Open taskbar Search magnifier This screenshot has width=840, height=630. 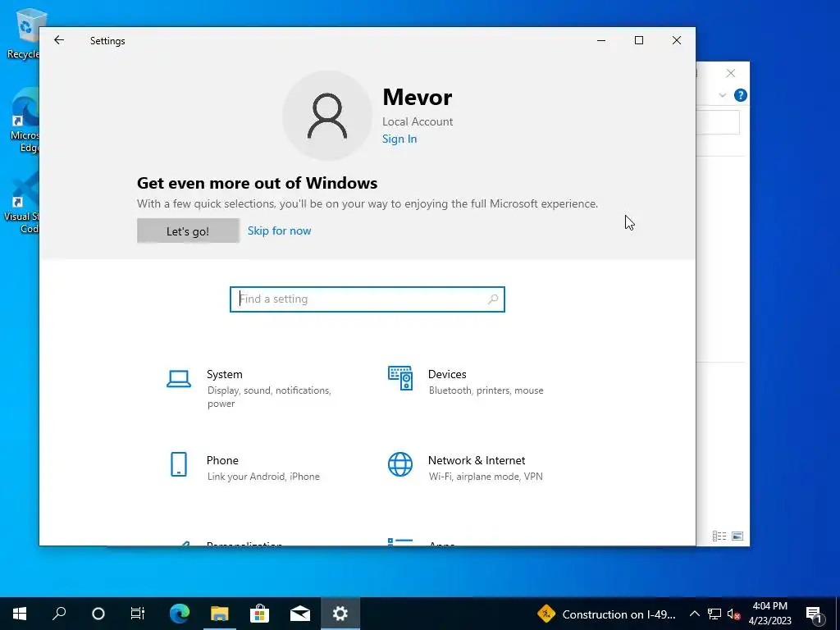tap(59, 614)
